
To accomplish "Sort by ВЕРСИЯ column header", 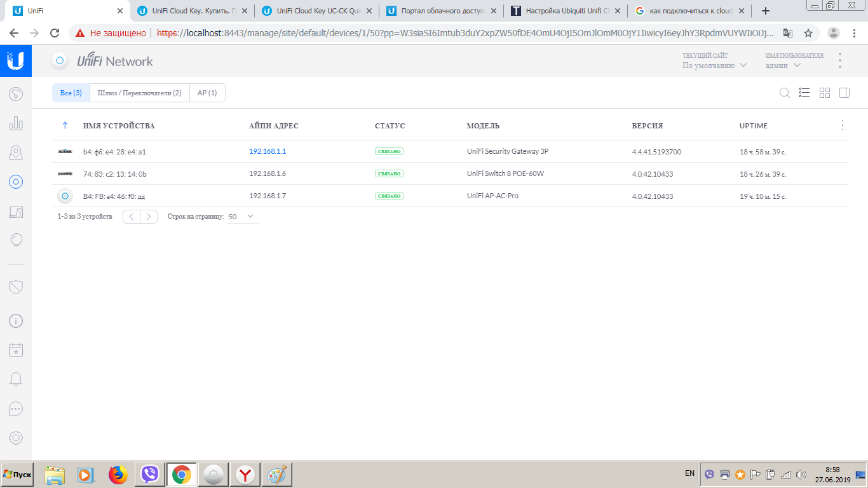I will [x=648, y=126].
